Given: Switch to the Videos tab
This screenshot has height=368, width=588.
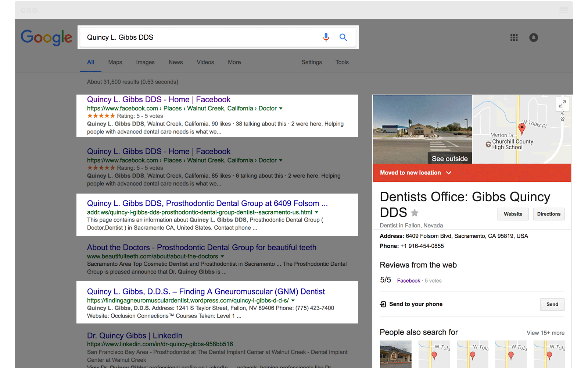Looking at the screenshot, I should [x=205, y=62].
